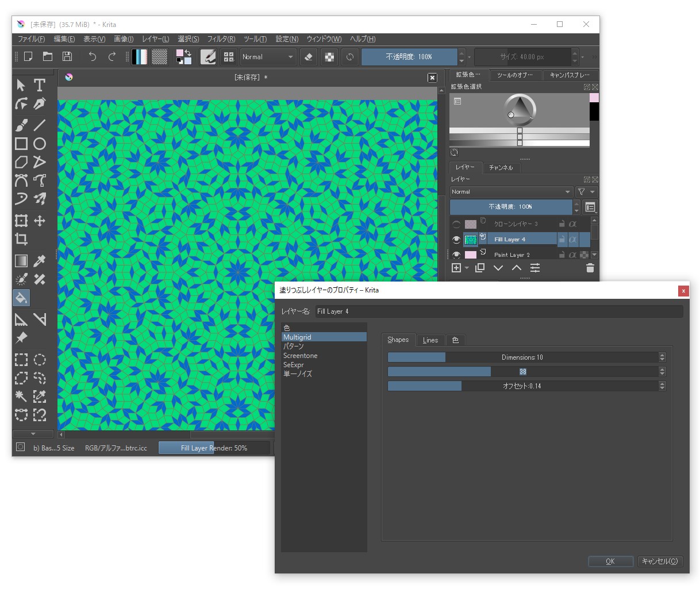Select the Color Sampler eyedropper tool

[40, 261]
